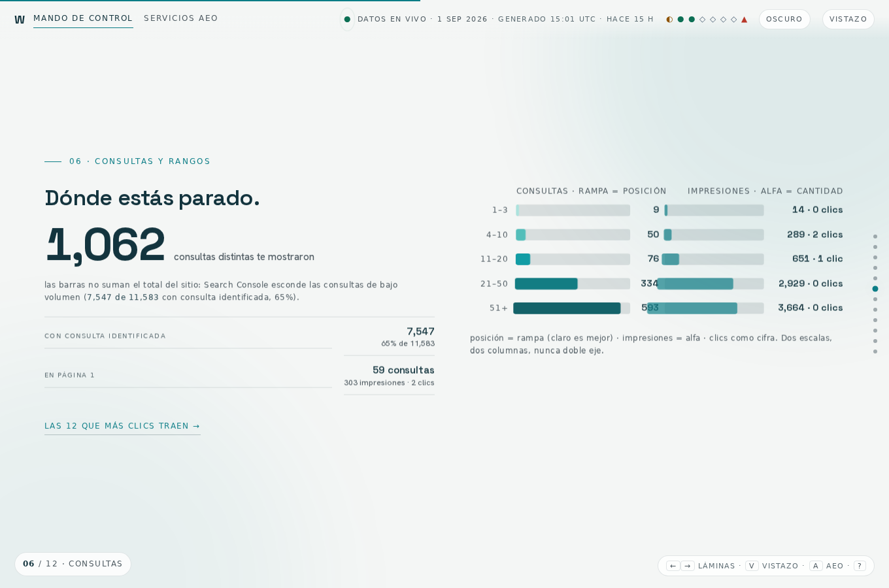Click the impresiones bar labeled 2,929 · 0 clics
Screen dimensions: 889x588
click(695, 284)
